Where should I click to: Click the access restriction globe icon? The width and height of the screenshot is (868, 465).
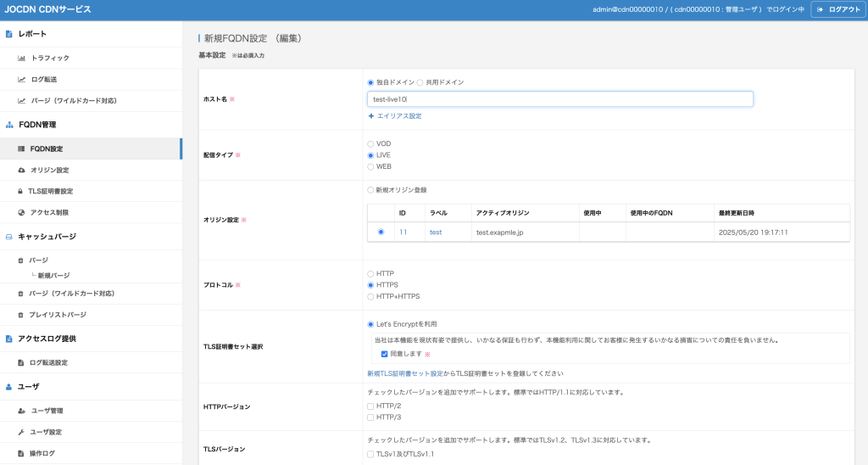21,212
